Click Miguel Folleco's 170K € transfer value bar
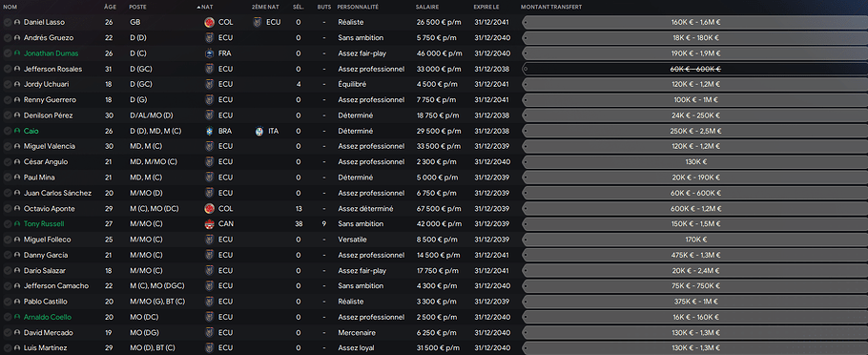Screen dimensions: 868x355 pos(694,240)
